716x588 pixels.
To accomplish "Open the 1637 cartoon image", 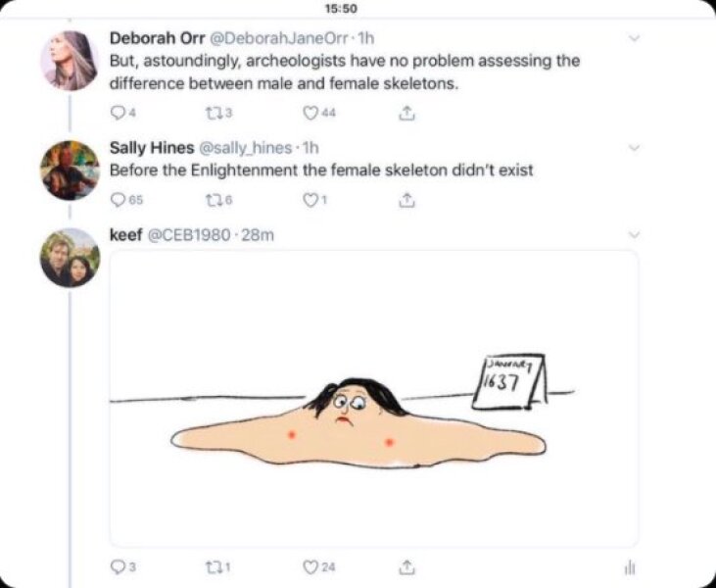I will pos(374,399).
